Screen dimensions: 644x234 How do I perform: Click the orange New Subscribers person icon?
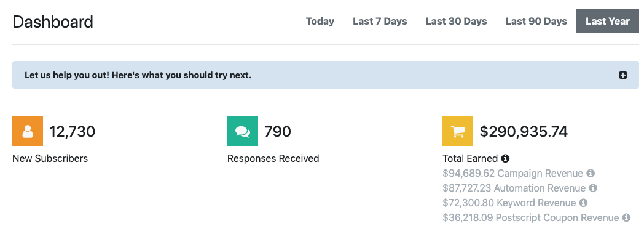pyautogui.click(x=28, y=131)
